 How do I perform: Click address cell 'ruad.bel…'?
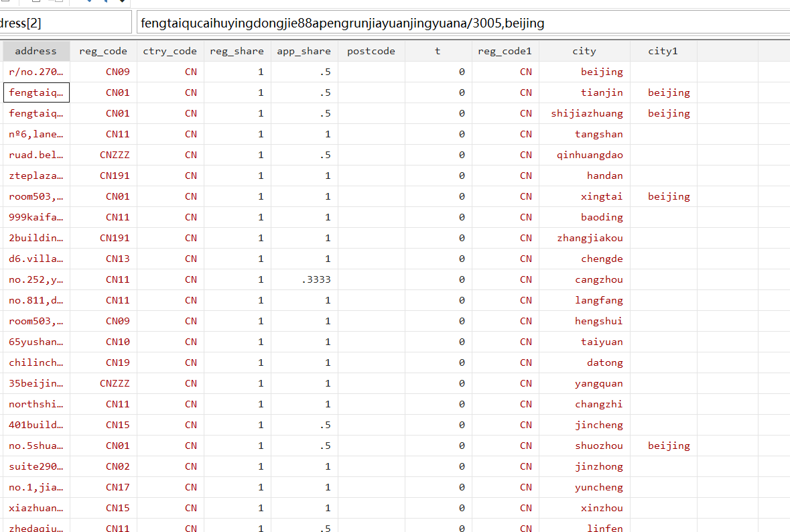pos(36,155)
